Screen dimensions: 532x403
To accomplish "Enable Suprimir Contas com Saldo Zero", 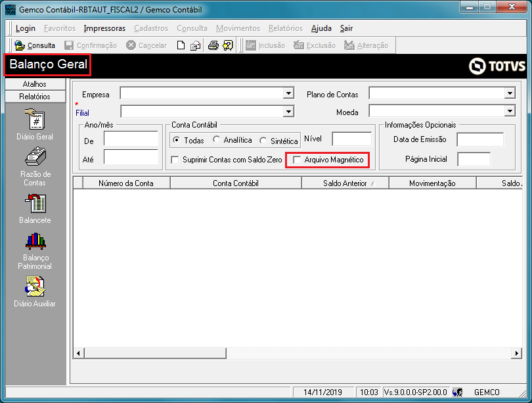I will coord(175,160).
